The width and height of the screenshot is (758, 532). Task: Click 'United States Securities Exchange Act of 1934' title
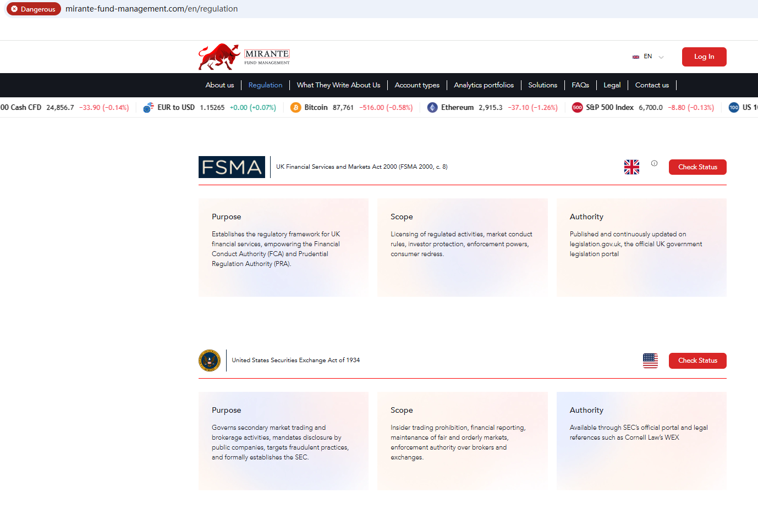(x=296, y=361)
